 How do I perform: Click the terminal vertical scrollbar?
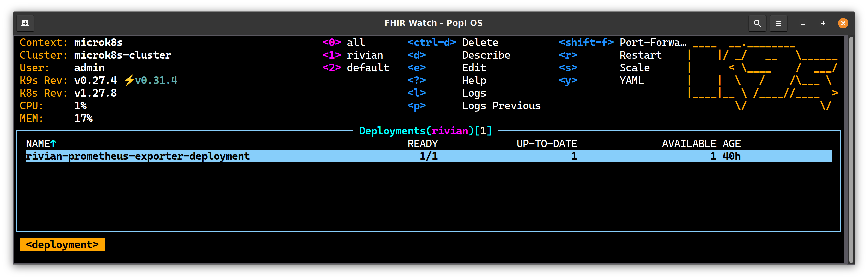pyautogui.click(x=851, y=148)
